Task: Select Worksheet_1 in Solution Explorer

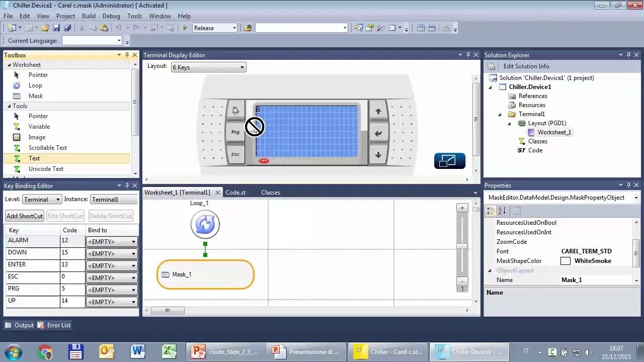Action: [x=554, y=132]
